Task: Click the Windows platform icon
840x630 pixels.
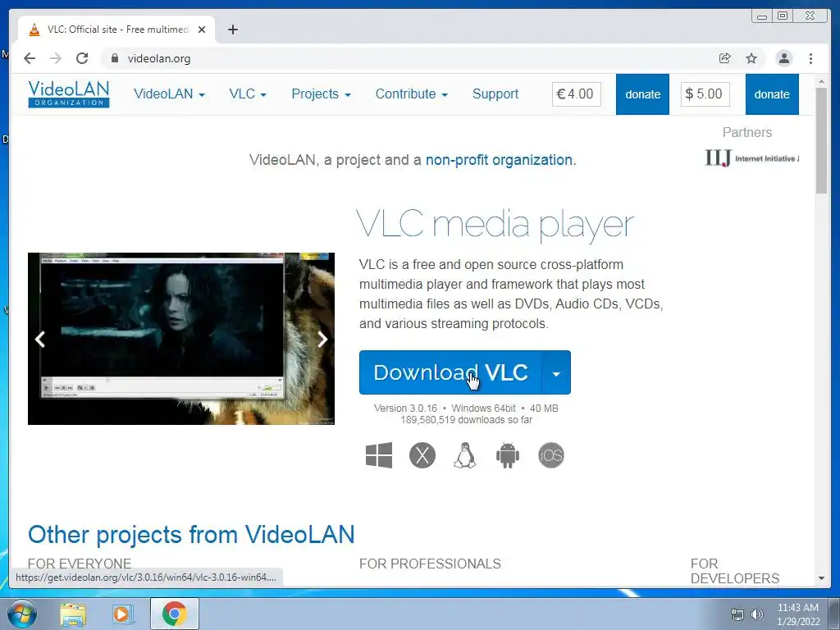Action: [379, 455]
